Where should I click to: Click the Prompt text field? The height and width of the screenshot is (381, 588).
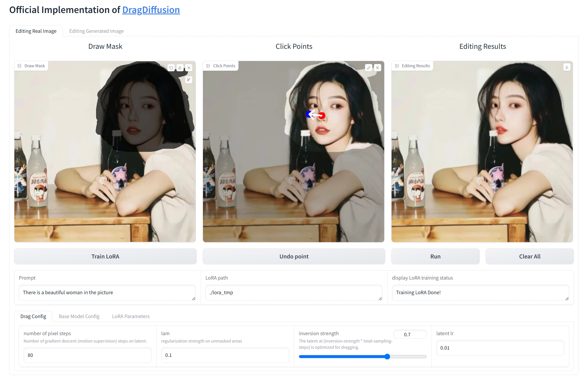tap(107, 293)
